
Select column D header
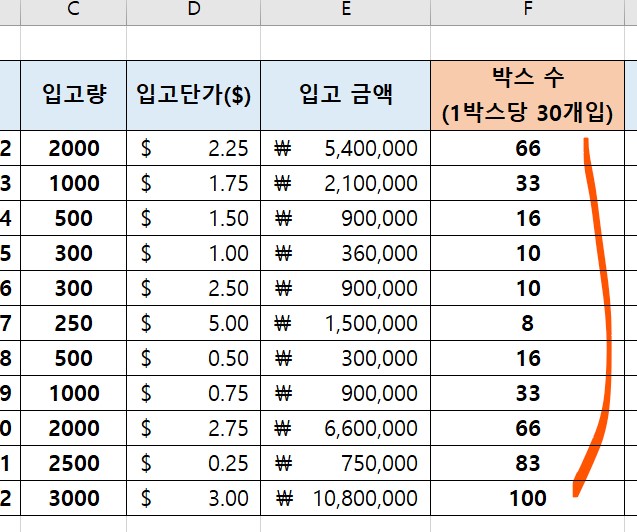(x=193, y=12)
